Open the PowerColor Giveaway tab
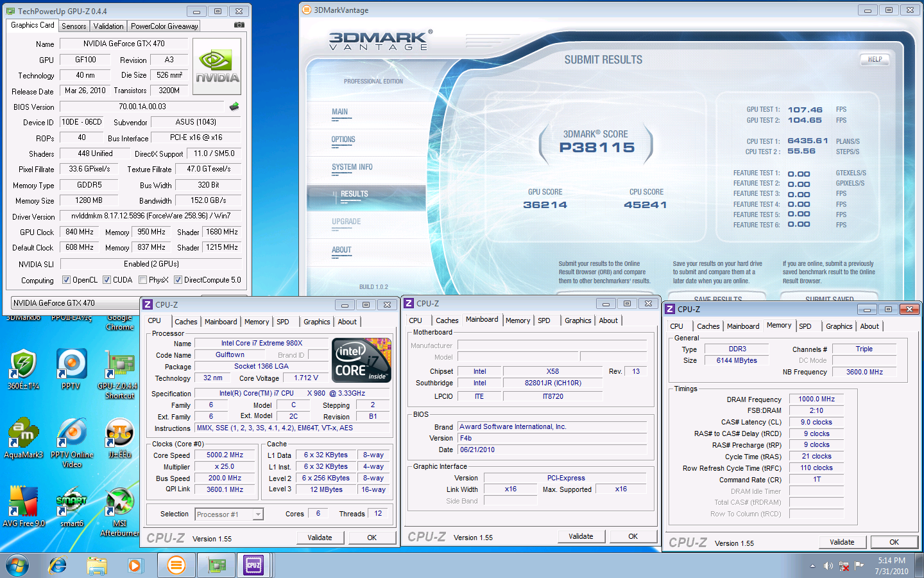The image size is (924, 578). (x=164, y=26)
